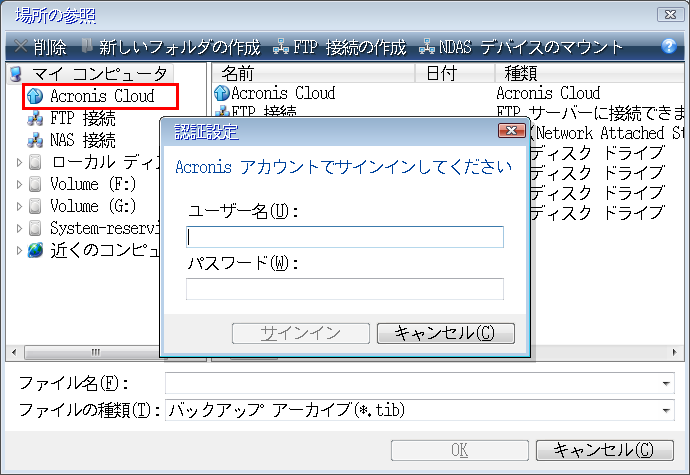The image size is (690, 475).
Task: Select Volume (F:) in the tree
Action: click(93, 184)
